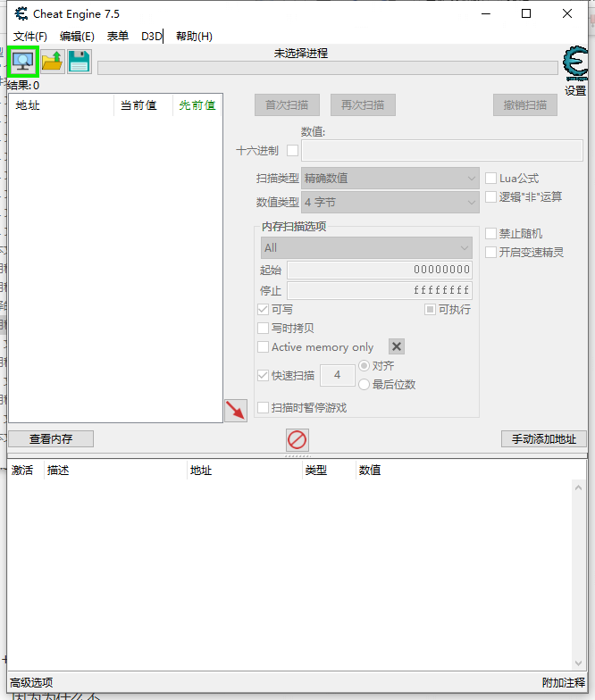
Task: Click the 结果: 0 label
Action: click(23, 86)
